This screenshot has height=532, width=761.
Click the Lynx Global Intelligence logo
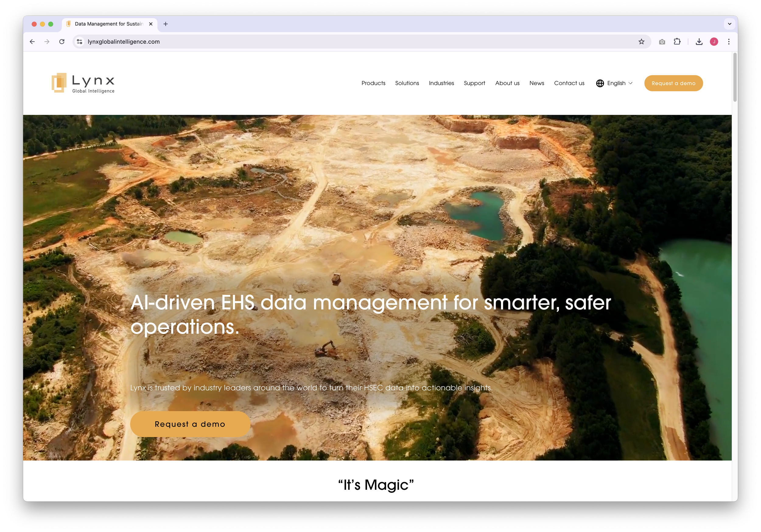(x=83, y=83)
